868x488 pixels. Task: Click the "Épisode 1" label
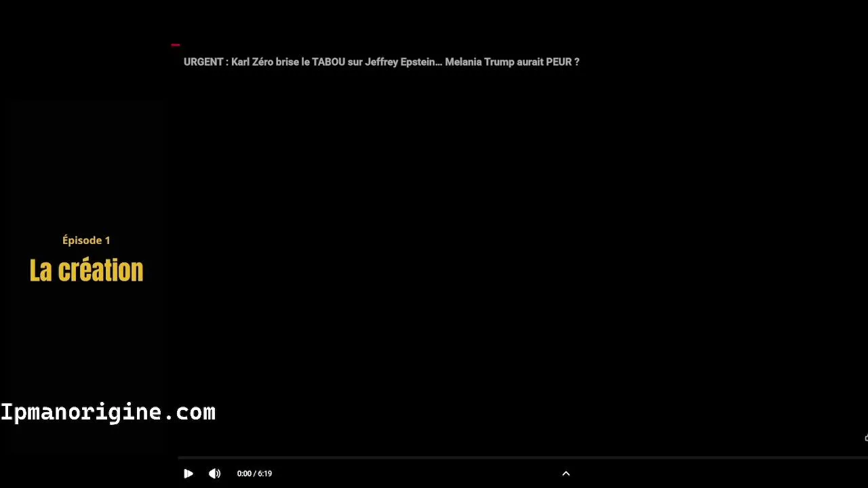(x=86, y=240)
